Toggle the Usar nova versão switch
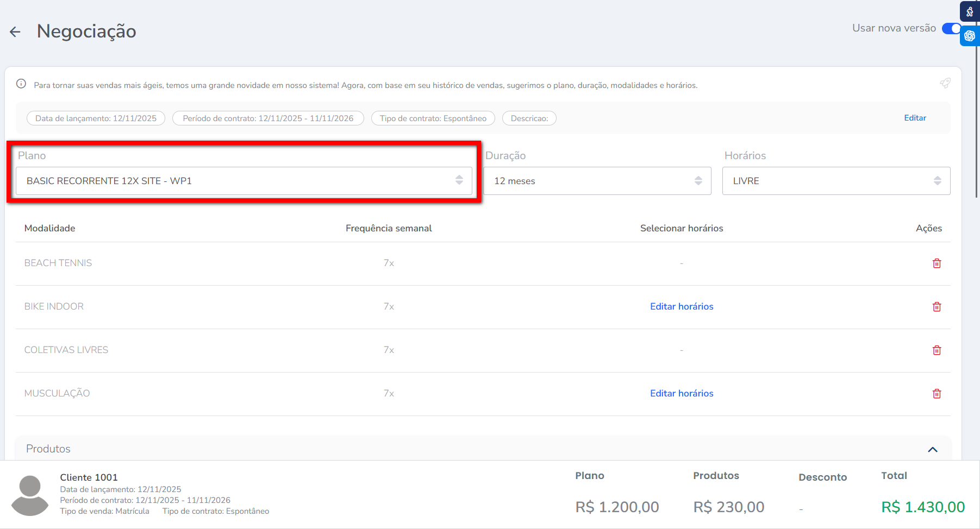The width and height of the screenshot is (980, 529). click(x=951, y=28)
